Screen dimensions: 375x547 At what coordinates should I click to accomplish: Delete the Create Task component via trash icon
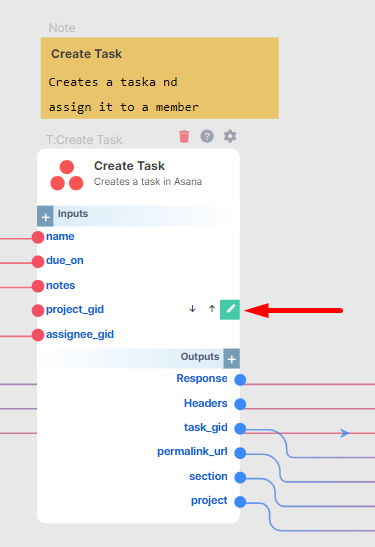click(184, 136)
